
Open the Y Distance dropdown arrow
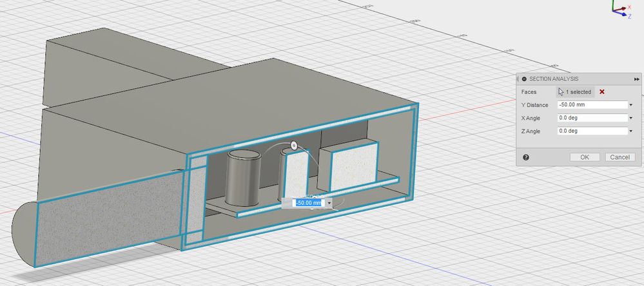(631, 105)
